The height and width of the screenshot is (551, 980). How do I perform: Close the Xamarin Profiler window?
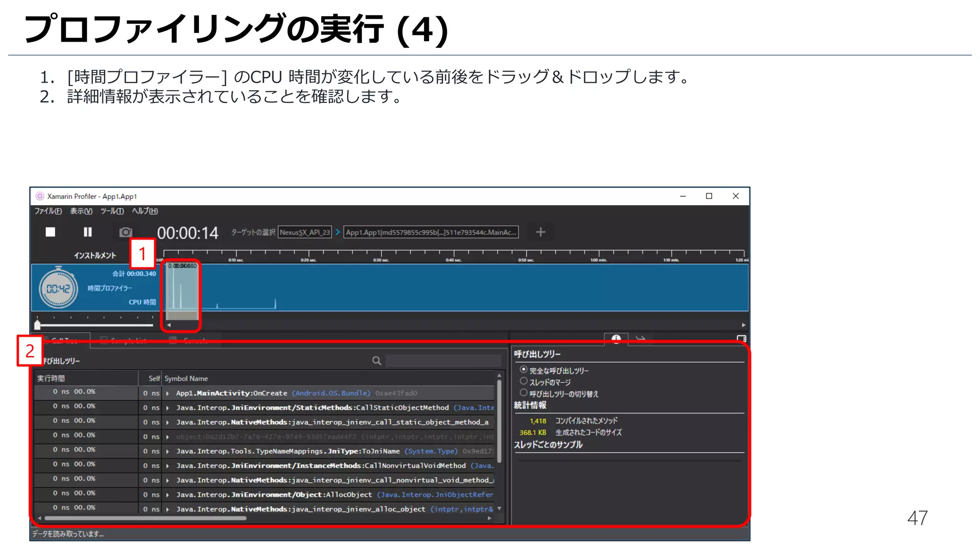click(x=736, y=196)
